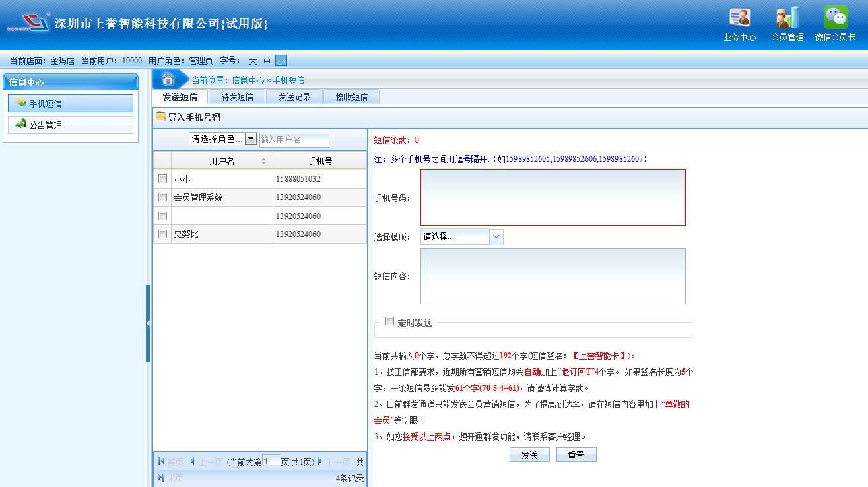Open the 业务中心 business center icon
The height and width of the screenshot is (487, 868).
(739, 18)
